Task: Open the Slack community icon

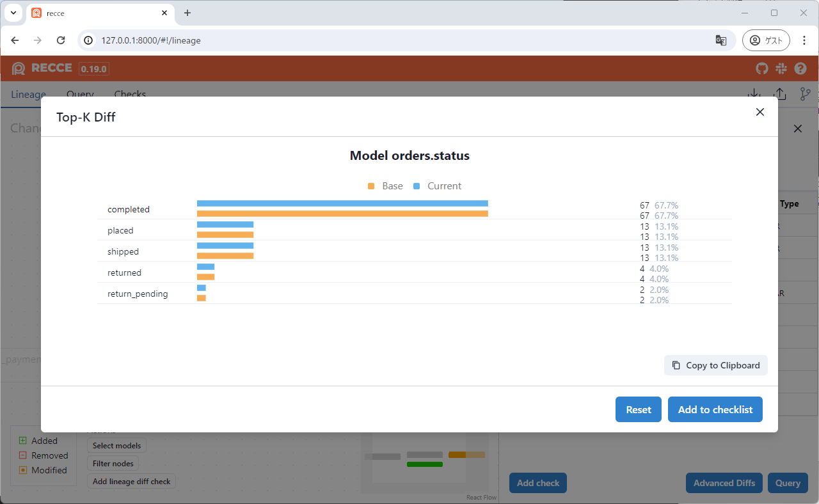Action: pos(781,68)
